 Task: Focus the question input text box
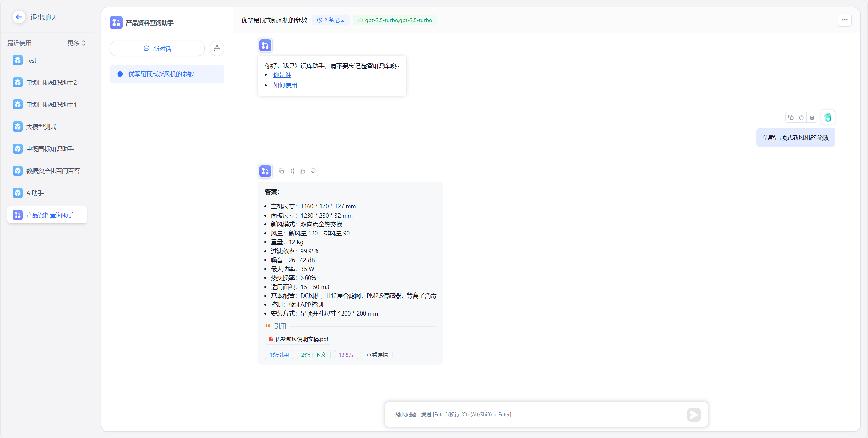537,414
